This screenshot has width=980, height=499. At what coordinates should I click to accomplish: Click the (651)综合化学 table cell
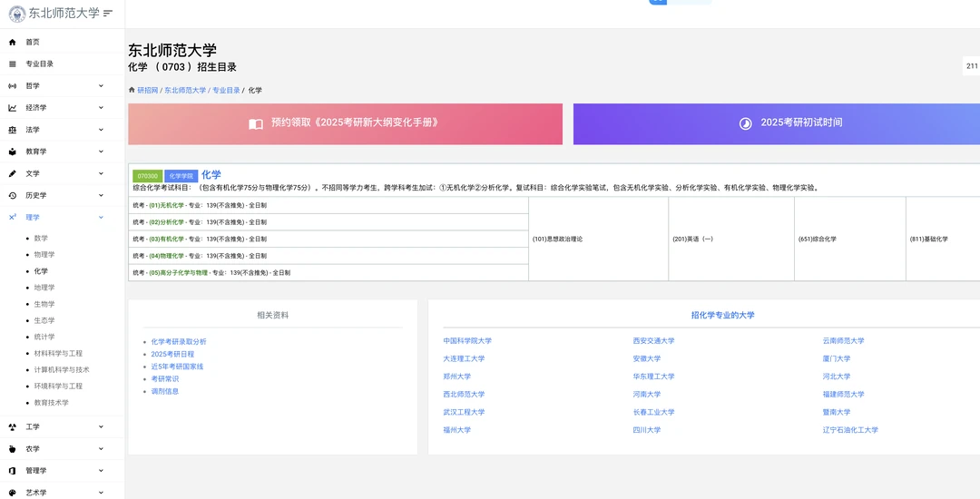(x=850, y=240)
